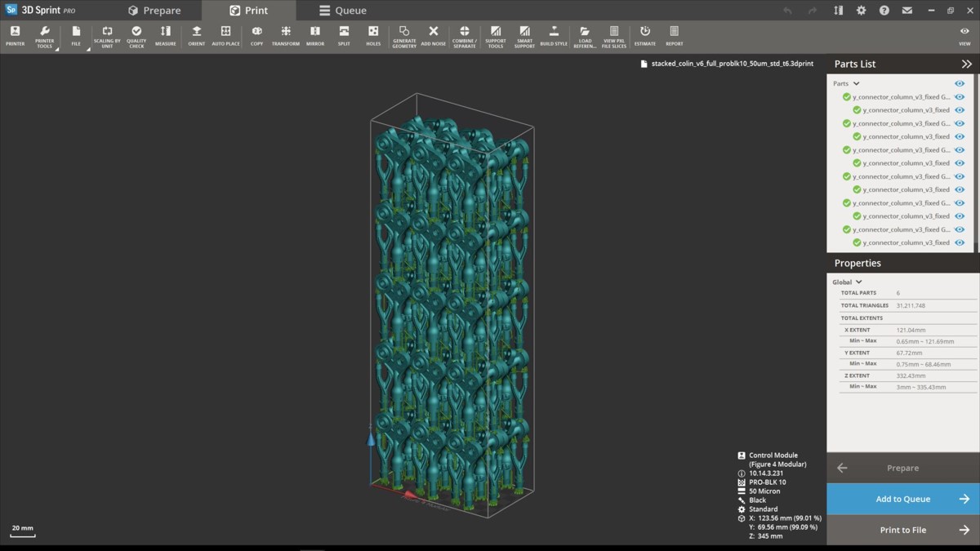
Task: Click the Z extent 332.43mm value
Action: [x=911, y=375]
